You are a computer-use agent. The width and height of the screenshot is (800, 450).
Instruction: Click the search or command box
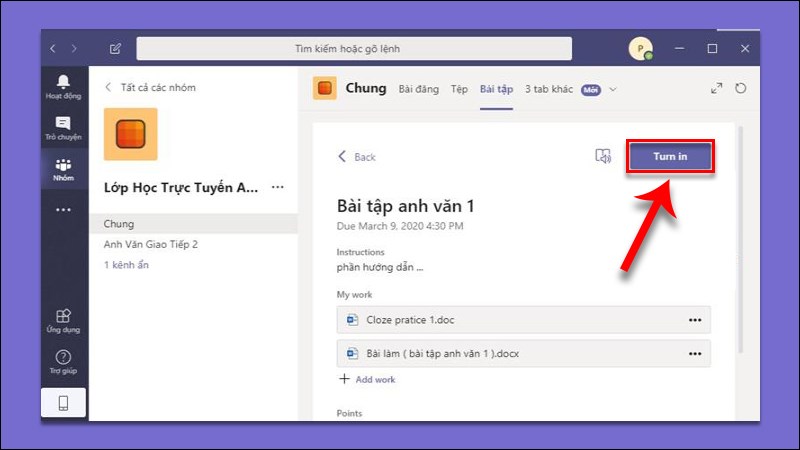click(354, 48)
